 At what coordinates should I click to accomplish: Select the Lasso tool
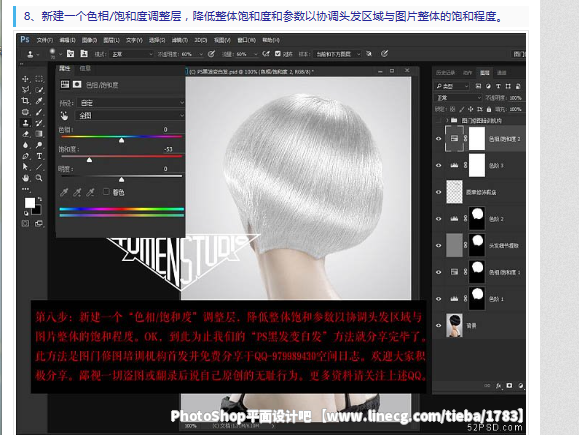click(x=25, y=90)
